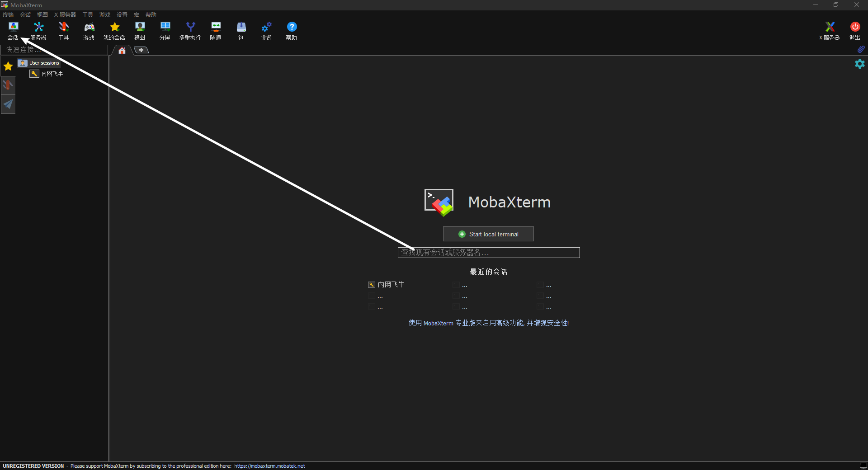Image resolution: width=868 pixels, height=470 pixels.
Task: Open the 视图 menu in the menu bar
Action: click(42, 15)
